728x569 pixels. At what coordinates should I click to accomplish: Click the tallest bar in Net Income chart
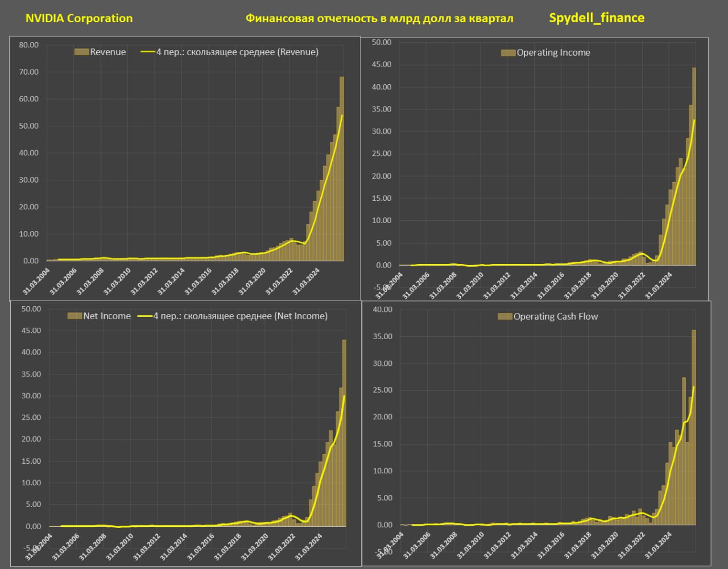pyautogui.click(x=344, y=432)
